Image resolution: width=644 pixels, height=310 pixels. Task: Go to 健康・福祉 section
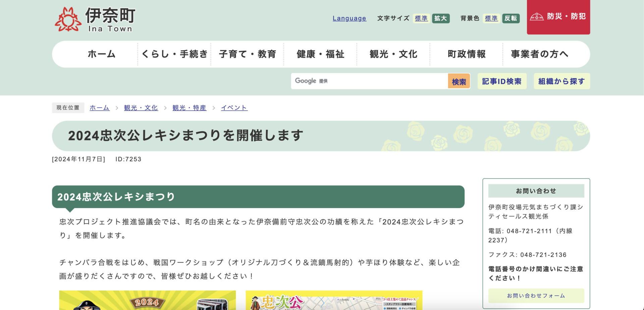pyautogui.click(x=320, y=54)
